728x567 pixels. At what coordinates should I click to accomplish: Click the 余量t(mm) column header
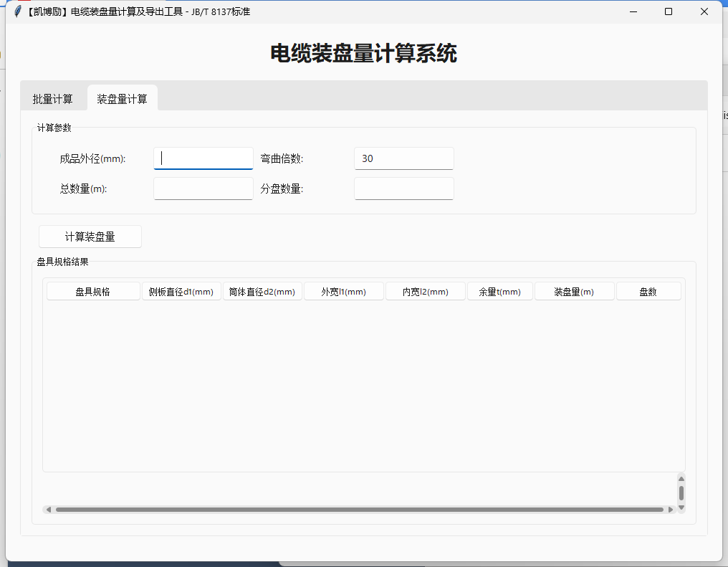point(499,290)
